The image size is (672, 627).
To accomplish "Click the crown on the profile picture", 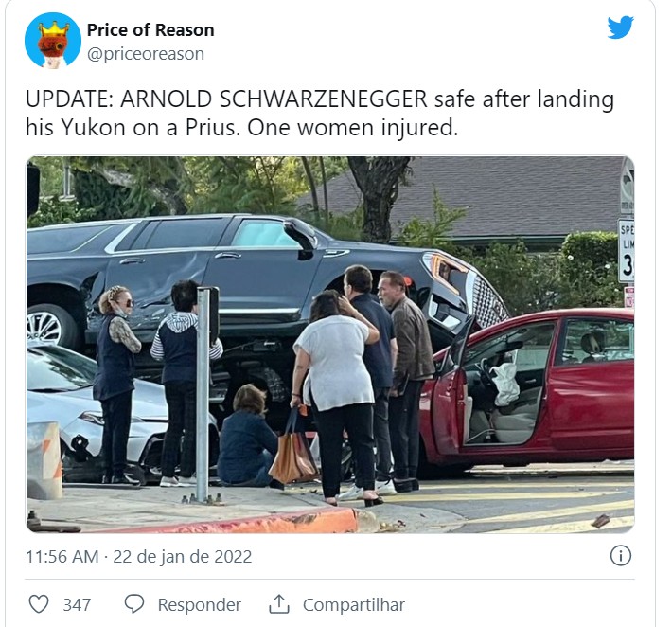I will pyautogui.click(x=54, y=29).
